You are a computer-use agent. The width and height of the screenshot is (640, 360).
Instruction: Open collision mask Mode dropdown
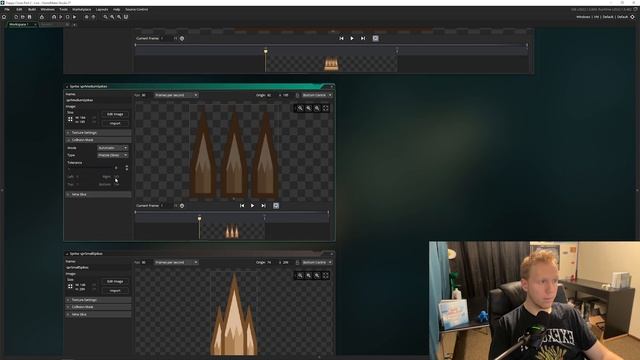[x=113, y=148]
